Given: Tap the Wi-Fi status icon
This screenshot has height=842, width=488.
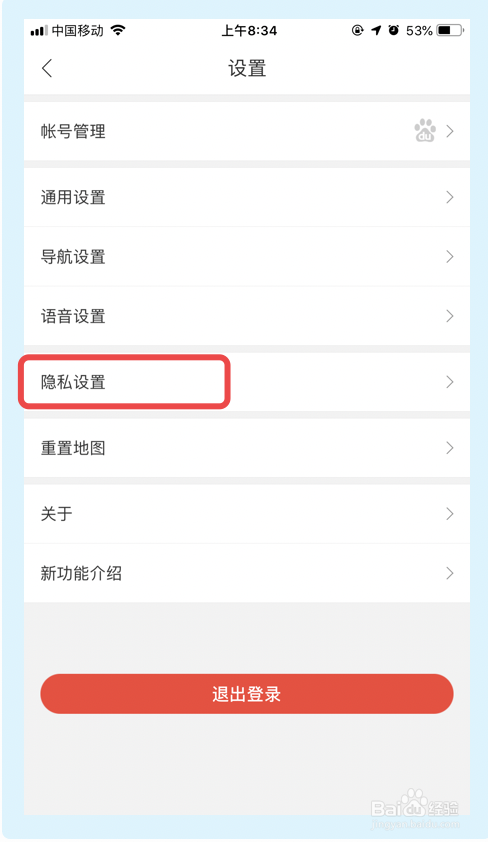Looking at the screenshot, I should point(118,31).
